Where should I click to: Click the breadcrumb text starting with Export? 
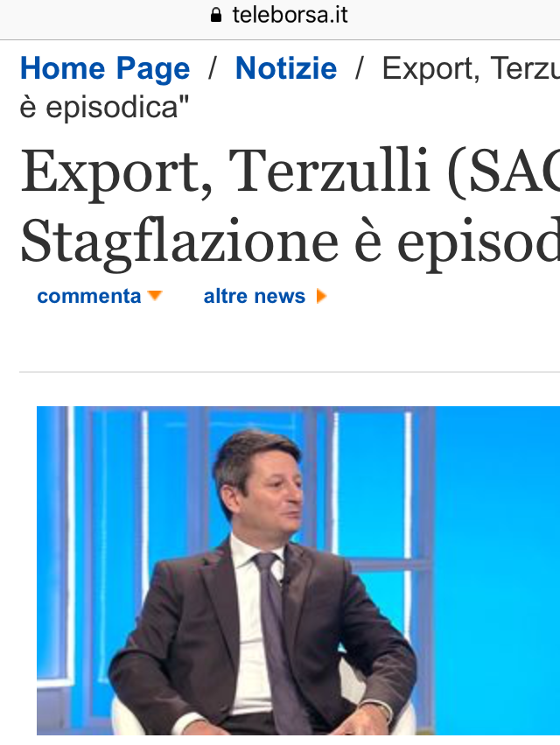(x=471, y=69)
